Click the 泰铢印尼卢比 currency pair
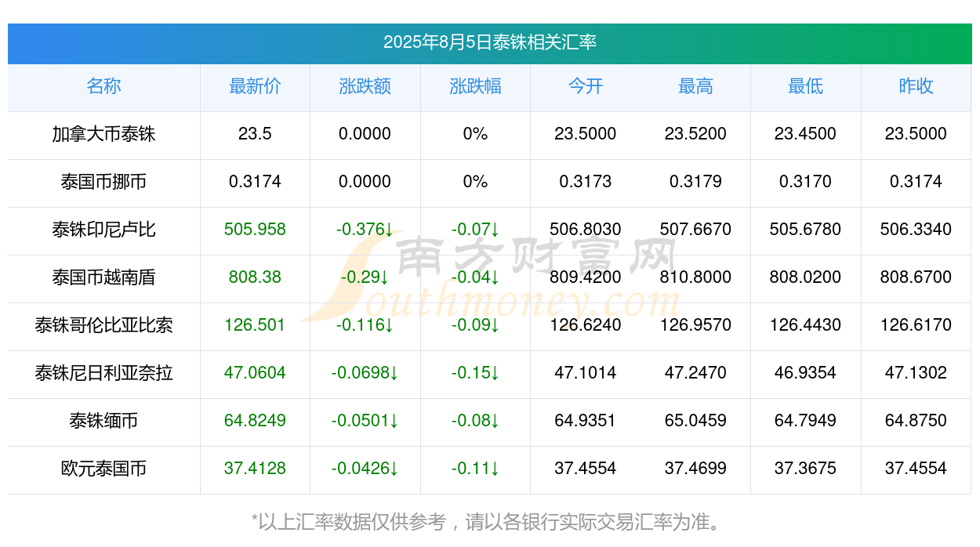The height and width of the screenshot is (547, 980). tap(103, 230)
